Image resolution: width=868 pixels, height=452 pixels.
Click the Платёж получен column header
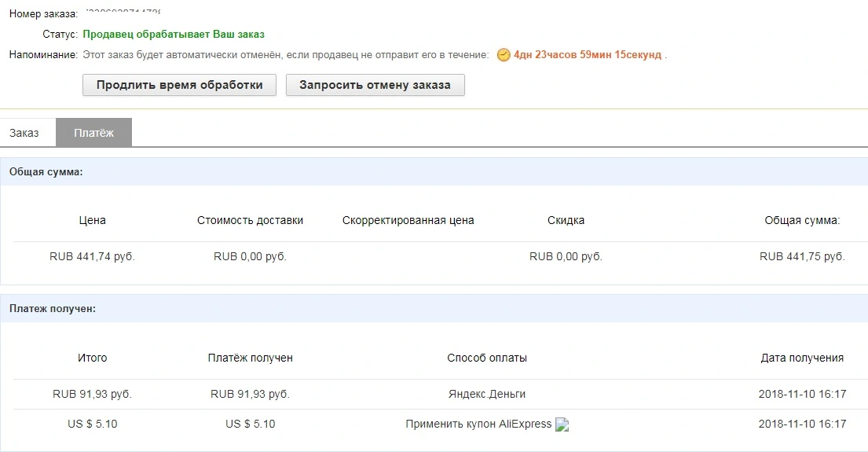(x=251, y=358)
